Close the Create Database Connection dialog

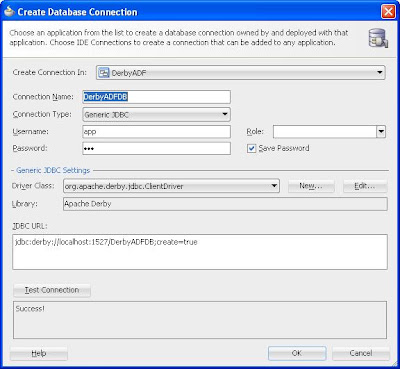(x=388, y=12)
